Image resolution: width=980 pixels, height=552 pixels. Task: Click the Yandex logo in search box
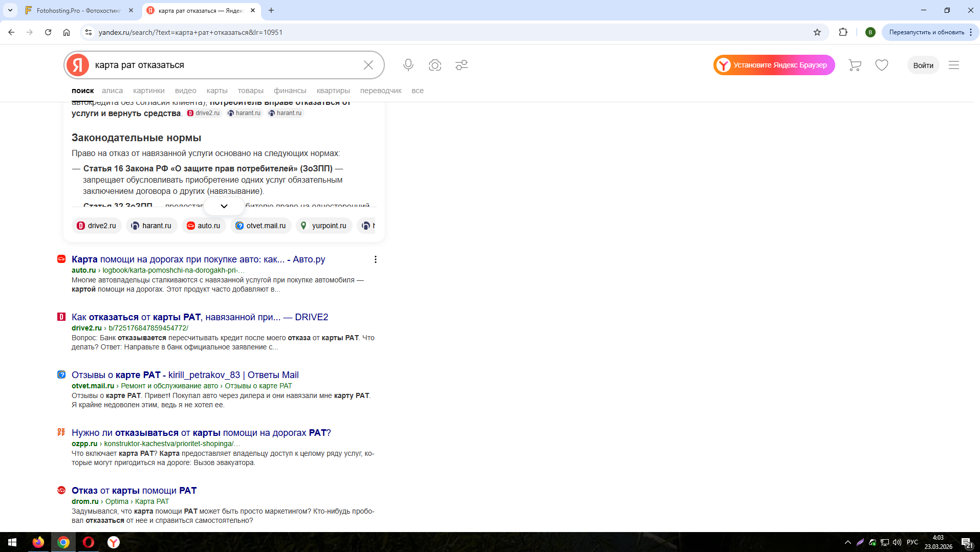pyautogui.click(x=78, y=65)
